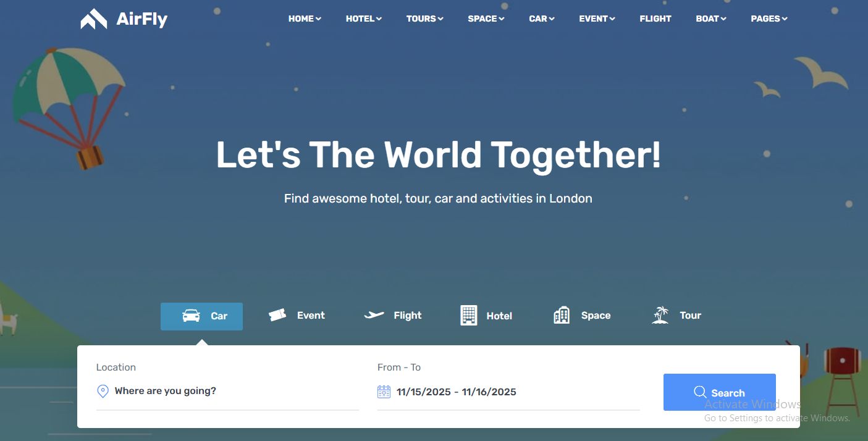868x441 pixels.
Task: Click the AirFly logo icon
Action: [x=94, y=19]
